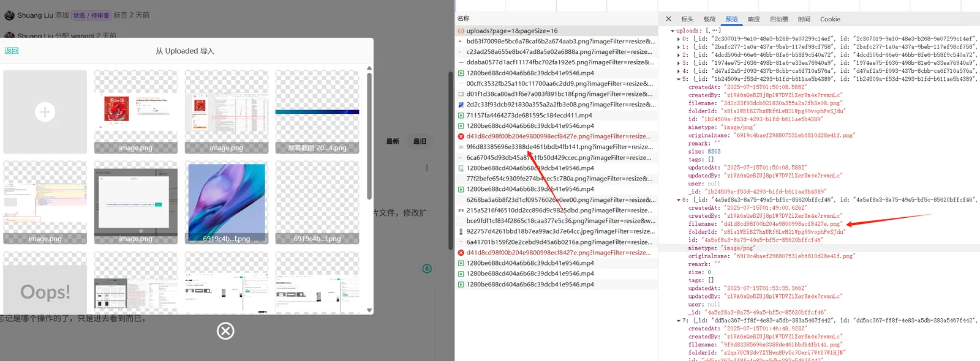Expand uploads item 4 in preview
This screenshot has width=980, height=361.
[x=679, y=71]
